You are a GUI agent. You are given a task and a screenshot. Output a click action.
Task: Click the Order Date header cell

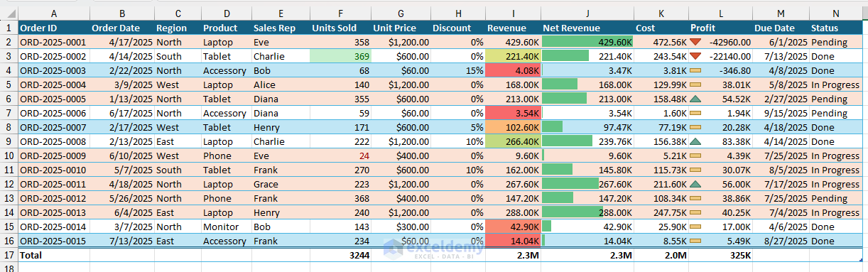122,28
